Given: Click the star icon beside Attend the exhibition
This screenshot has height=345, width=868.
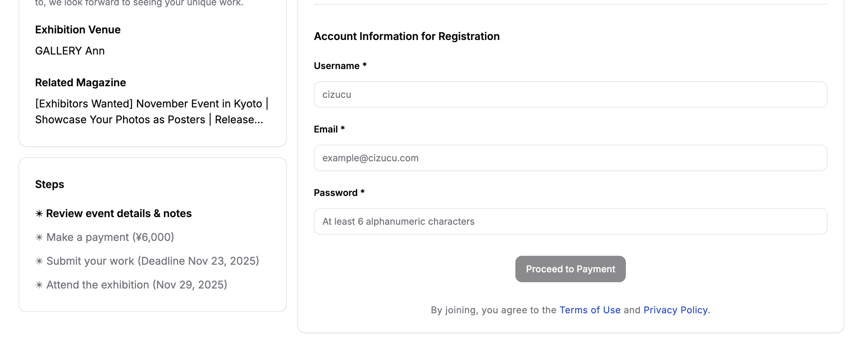Looking at the screenshot, I should click(39, 285).
